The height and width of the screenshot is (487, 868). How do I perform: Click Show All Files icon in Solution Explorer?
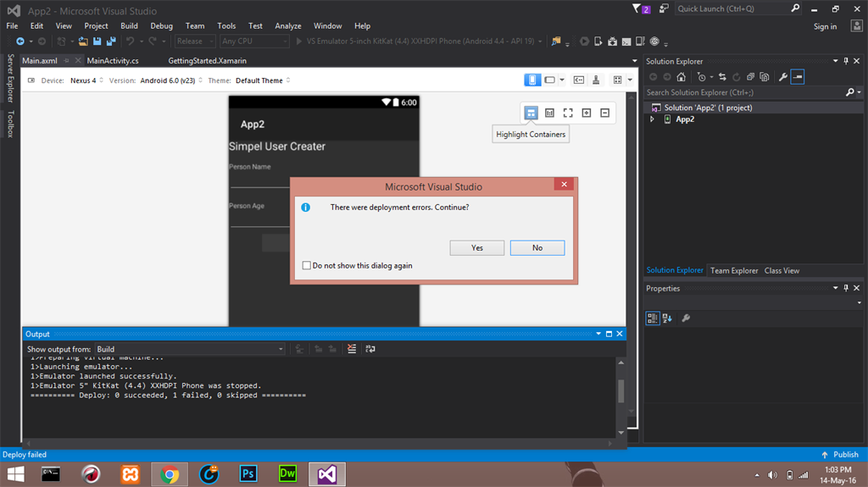(x=765, y=77)
